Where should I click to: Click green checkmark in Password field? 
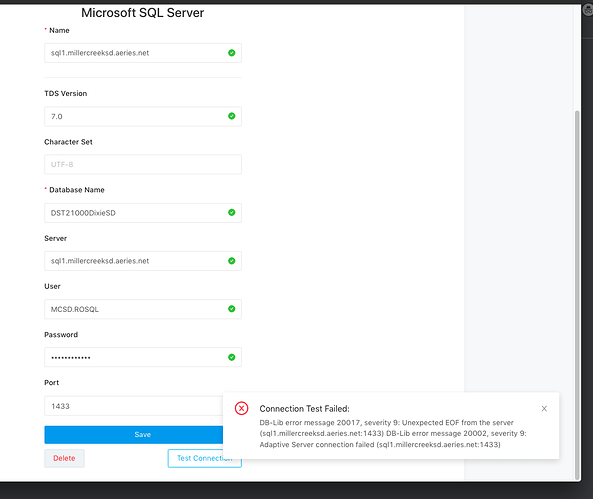pyautogui.click(x=231, y=357)
